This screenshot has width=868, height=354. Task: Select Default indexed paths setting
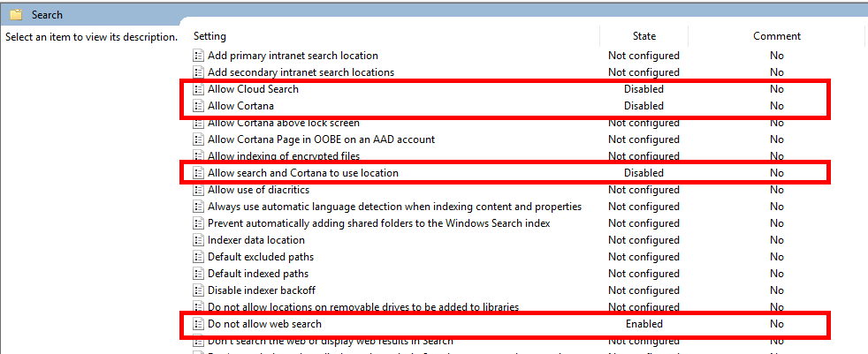tap(258, 274)
